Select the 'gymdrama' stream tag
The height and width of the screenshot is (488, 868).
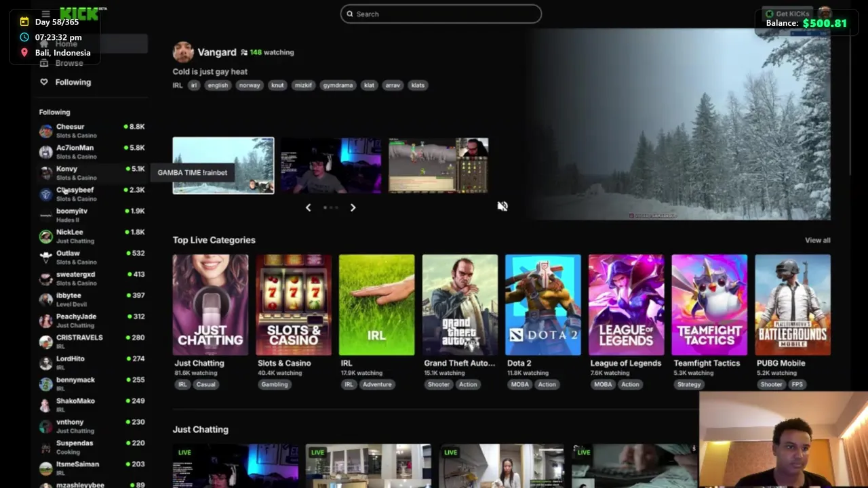pos(338,85)
